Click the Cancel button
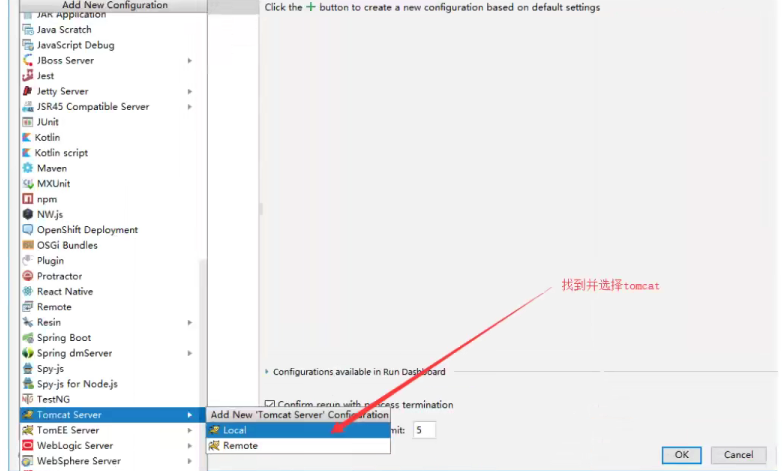This screenshot has height=471, width=782. click(739, 455)
